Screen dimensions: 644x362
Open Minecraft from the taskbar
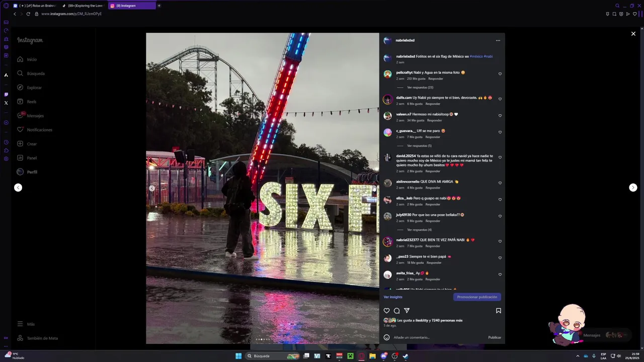click(x=350, y=356)
